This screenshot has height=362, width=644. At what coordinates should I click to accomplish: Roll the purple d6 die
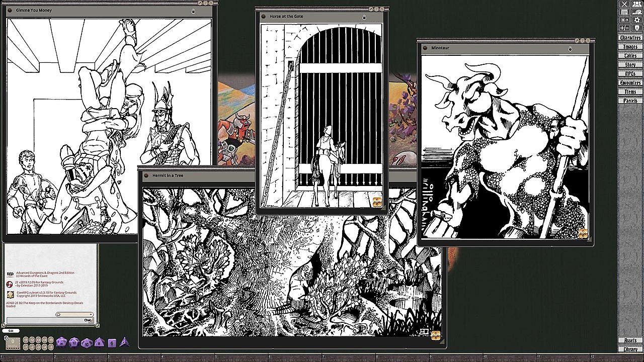click(x=112, y=343)
